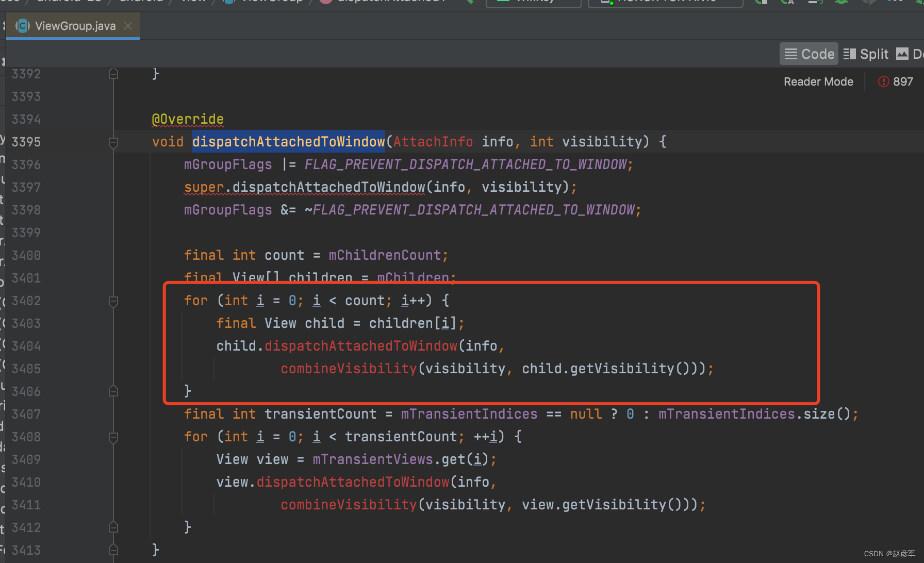Click children[i] on line 3403
Viewport: 924px width, 563px height.
(x=413, y=323)
